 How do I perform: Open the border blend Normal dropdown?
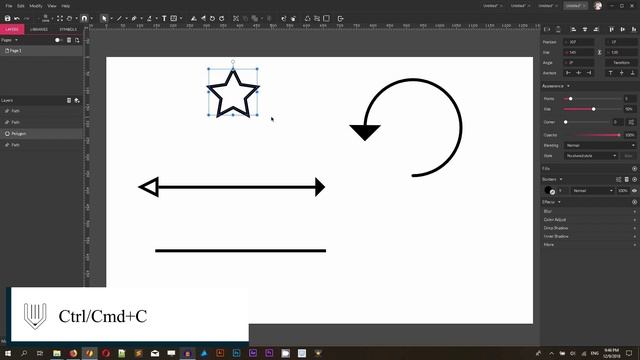tap(593, 191)
